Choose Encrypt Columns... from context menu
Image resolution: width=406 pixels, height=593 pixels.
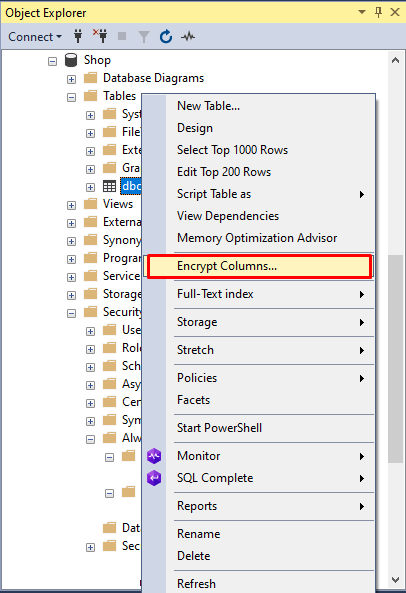click(259, 267)
